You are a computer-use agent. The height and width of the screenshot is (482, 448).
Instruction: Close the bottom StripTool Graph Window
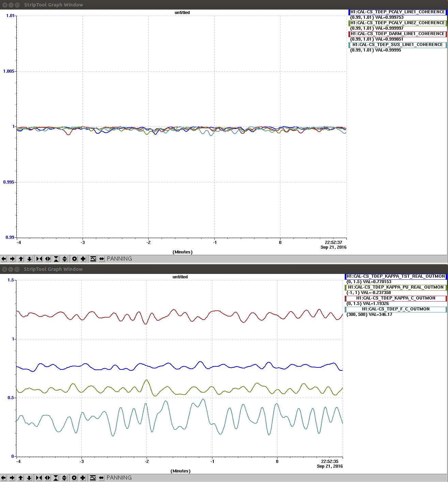(x=5, y=269)
